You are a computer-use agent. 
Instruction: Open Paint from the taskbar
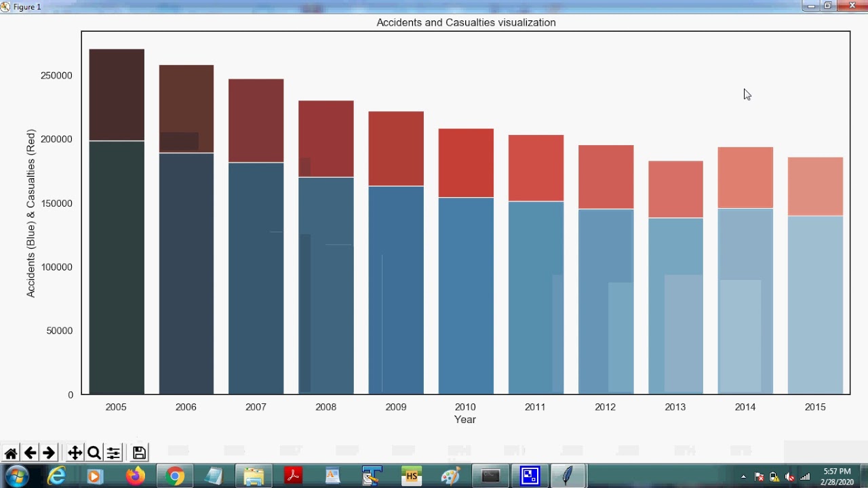click(x=450, y=476)
